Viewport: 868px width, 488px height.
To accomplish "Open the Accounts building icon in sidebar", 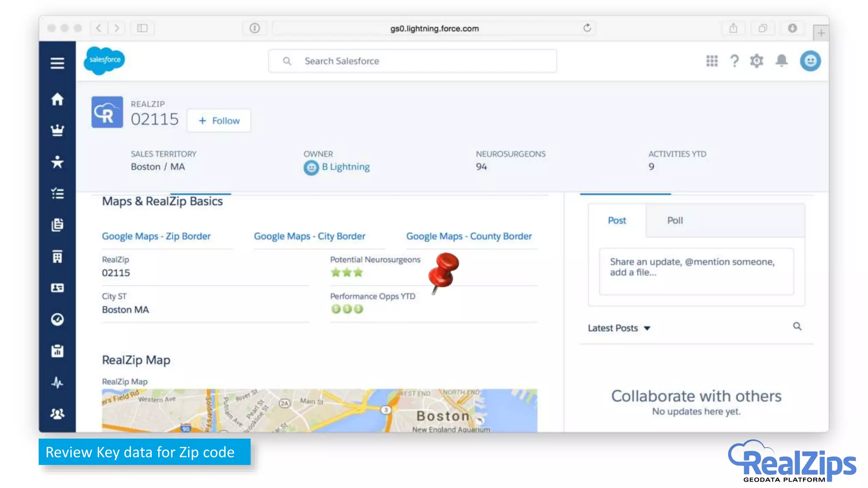I will (x=57, y=256).
